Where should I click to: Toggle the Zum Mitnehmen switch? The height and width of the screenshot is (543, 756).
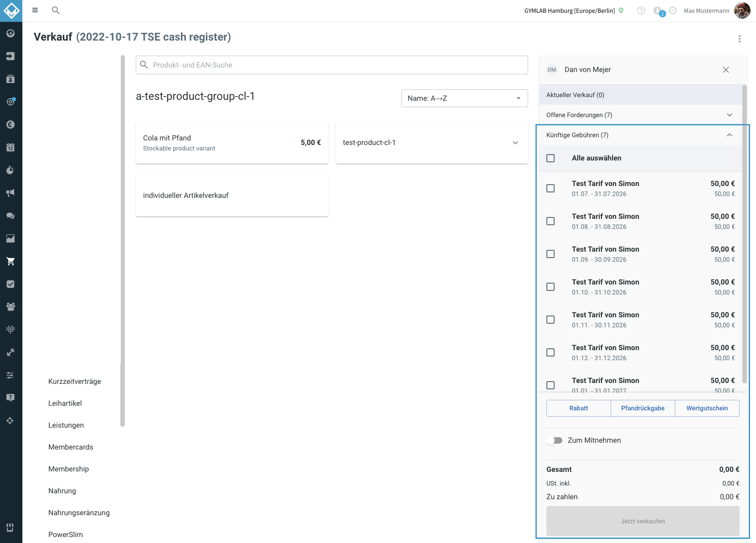click(x=554, y=440)
